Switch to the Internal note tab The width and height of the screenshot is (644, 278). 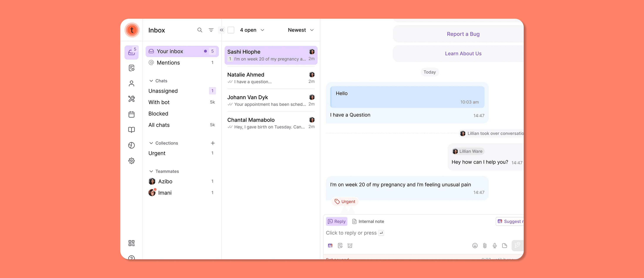click(368, 221)
